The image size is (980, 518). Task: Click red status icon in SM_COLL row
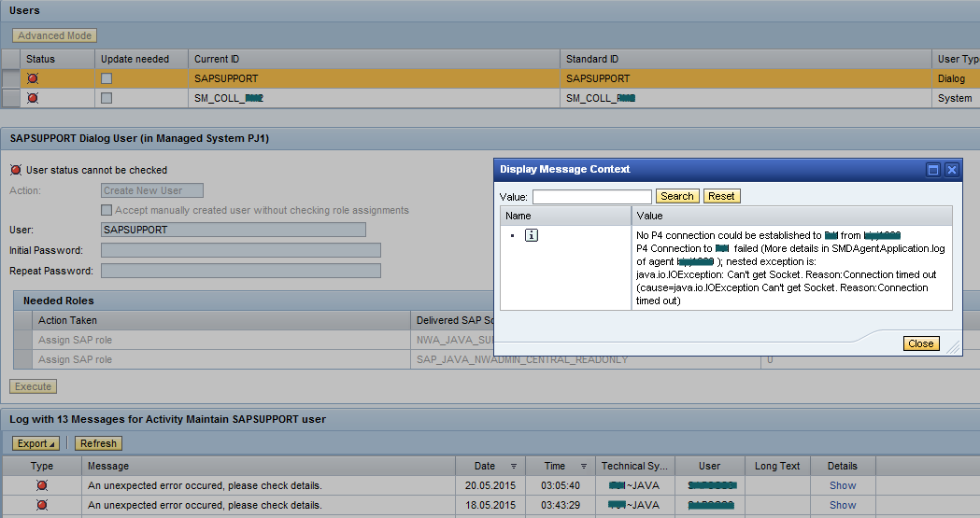pyautogui.click(x=33, y=98)
